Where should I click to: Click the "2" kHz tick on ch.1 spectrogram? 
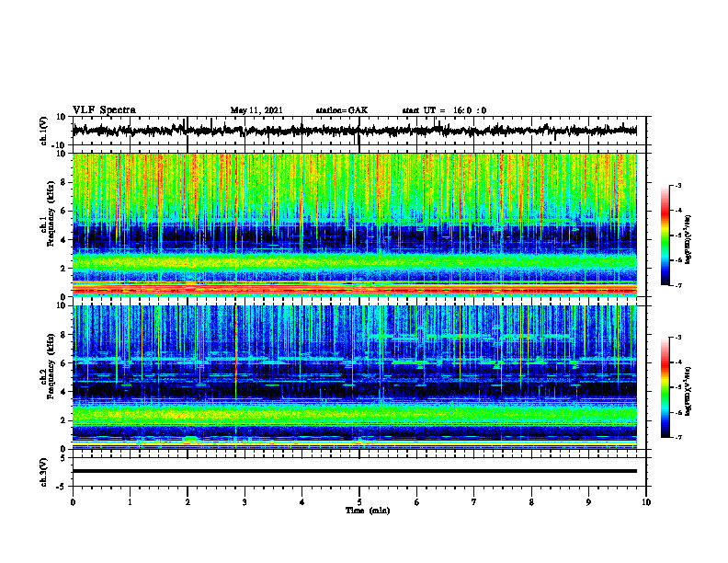pyautogui.click(x=64, y=269)
